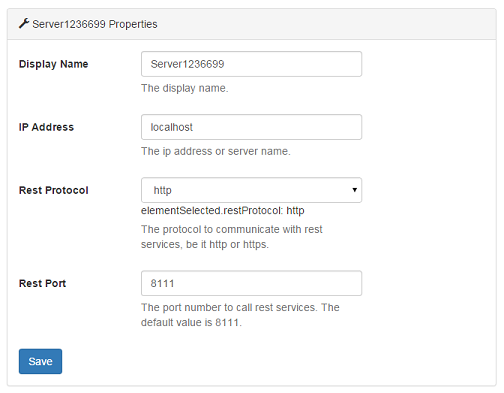Click the 'The display name.' help text
This screenshot has height=393, width=504.
185,88
